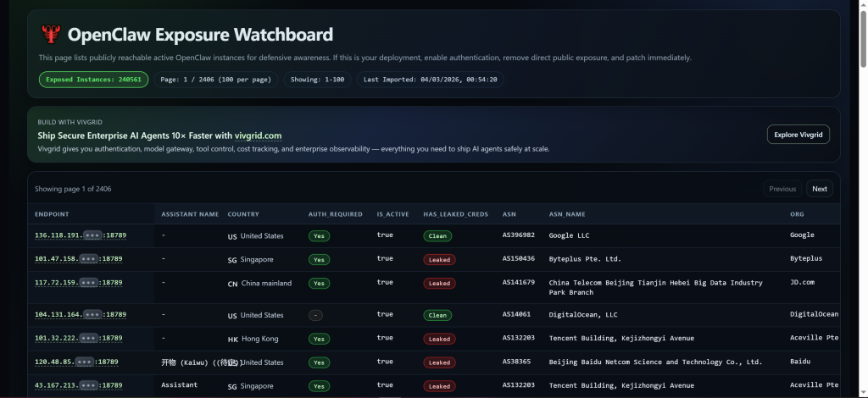Screen dimensions: 868x398
Task: Click the Last Imported timestamp badge
Action: (x=430, y=80)
